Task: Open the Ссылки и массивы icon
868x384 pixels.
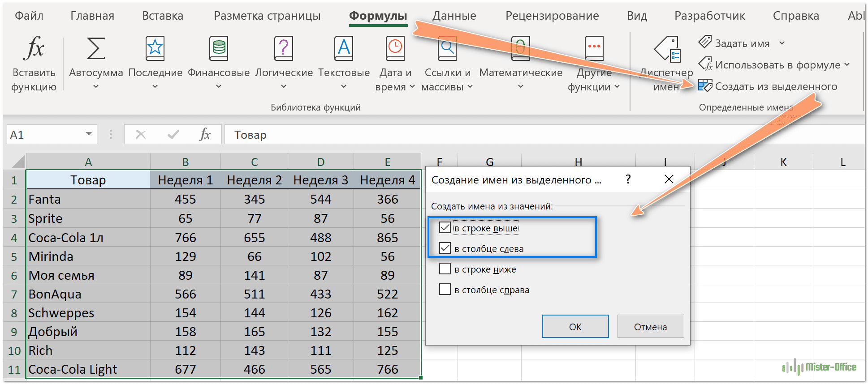Action: click(447, 48)
